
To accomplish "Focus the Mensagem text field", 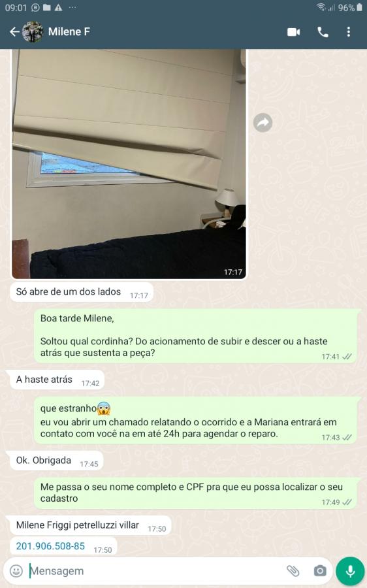I will tap(153, 571).
